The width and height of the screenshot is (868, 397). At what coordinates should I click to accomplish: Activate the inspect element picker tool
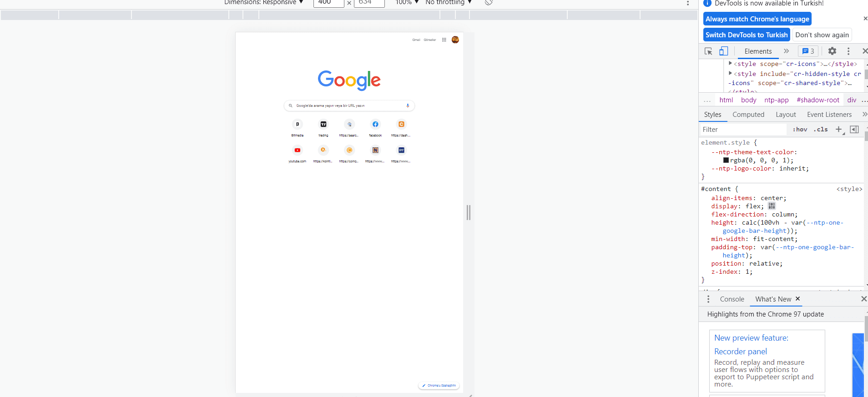(x=708, y=51)
